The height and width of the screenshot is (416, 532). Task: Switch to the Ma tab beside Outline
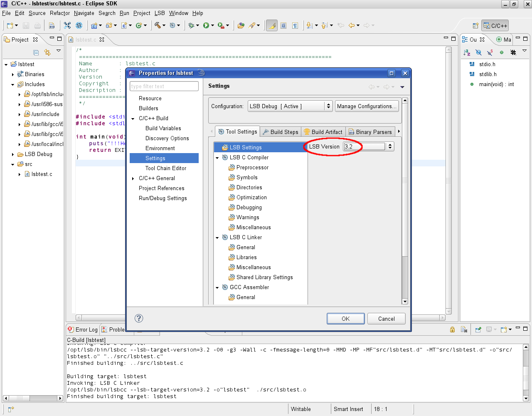pyautogui.click(x=504, y=40)
